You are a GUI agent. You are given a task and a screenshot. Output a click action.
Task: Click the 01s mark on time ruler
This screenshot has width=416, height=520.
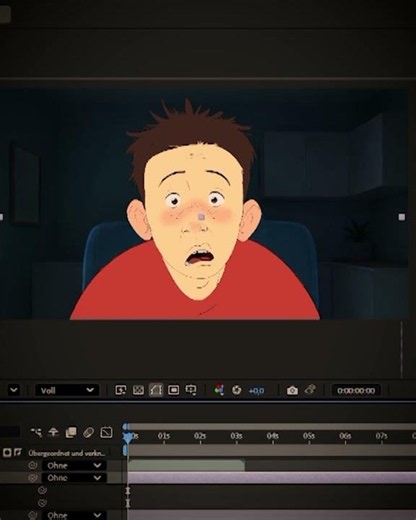[164, 436]
